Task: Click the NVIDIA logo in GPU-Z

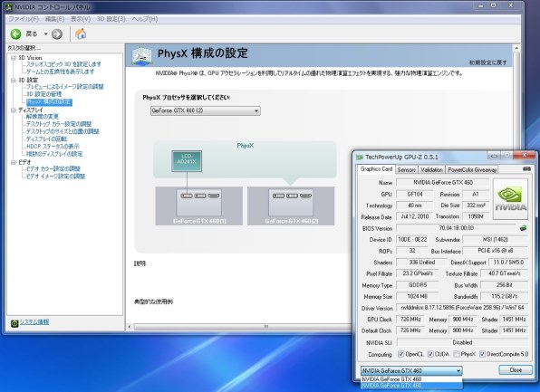Action: 510,199
